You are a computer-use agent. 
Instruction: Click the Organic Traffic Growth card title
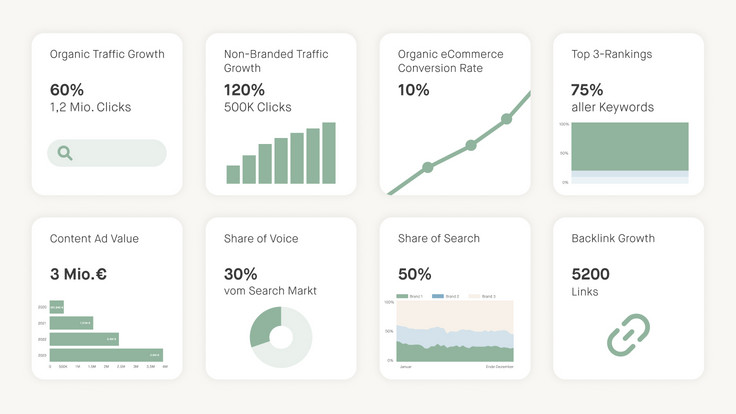tap(107, 54)
